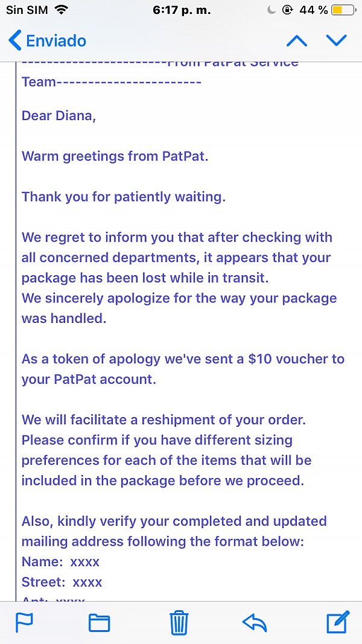The height and width of the screenshot is (644, 362).
Task: Go to next message with down arrow
Action: point(337,40)
